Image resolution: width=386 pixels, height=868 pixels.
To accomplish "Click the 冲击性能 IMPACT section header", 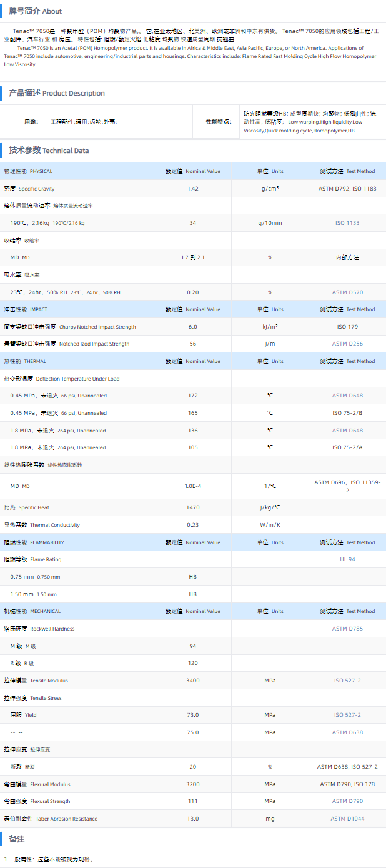I will pos(26,309).
